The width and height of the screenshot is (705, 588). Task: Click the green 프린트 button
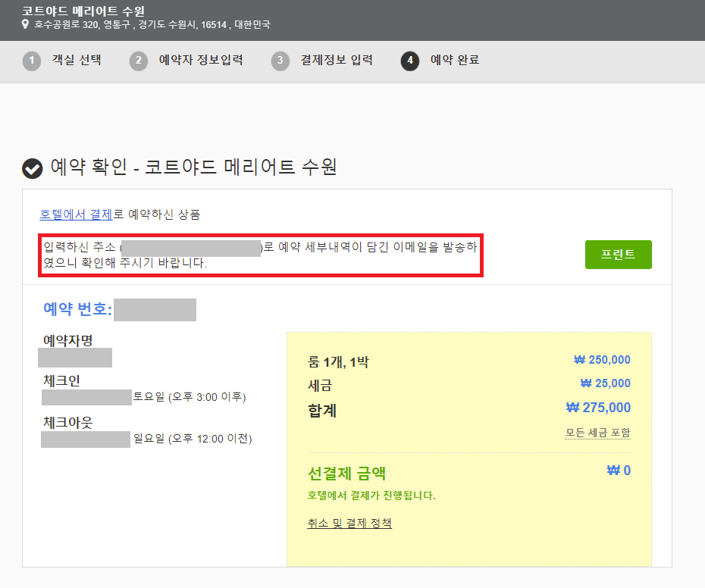(x=619, y=255)
